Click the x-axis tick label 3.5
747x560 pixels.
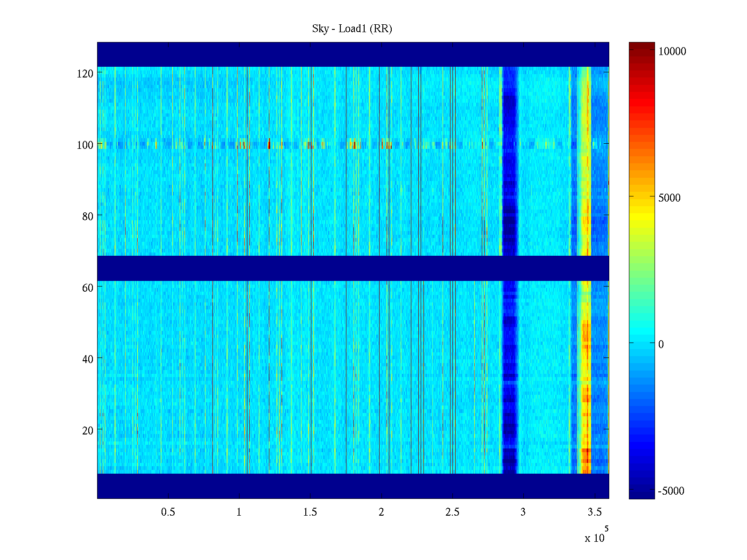coord(594,512)
